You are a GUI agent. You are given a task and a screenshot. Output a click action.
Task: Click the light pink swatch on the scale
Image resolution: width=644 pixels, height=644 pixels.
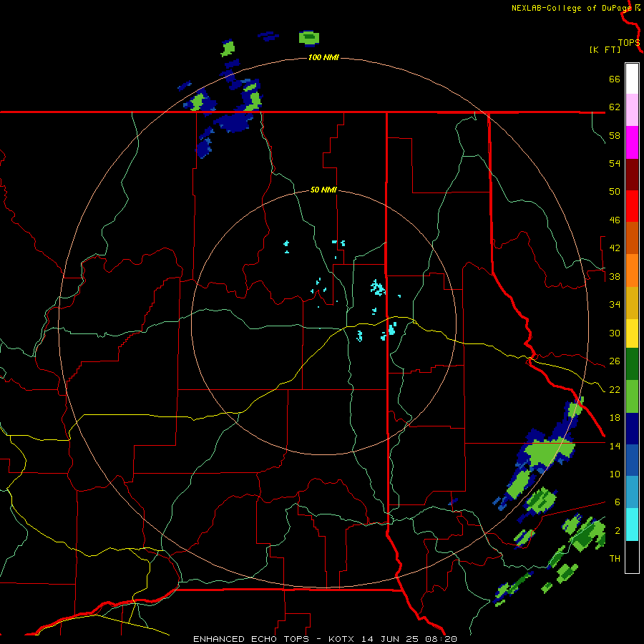pos(632,110)
